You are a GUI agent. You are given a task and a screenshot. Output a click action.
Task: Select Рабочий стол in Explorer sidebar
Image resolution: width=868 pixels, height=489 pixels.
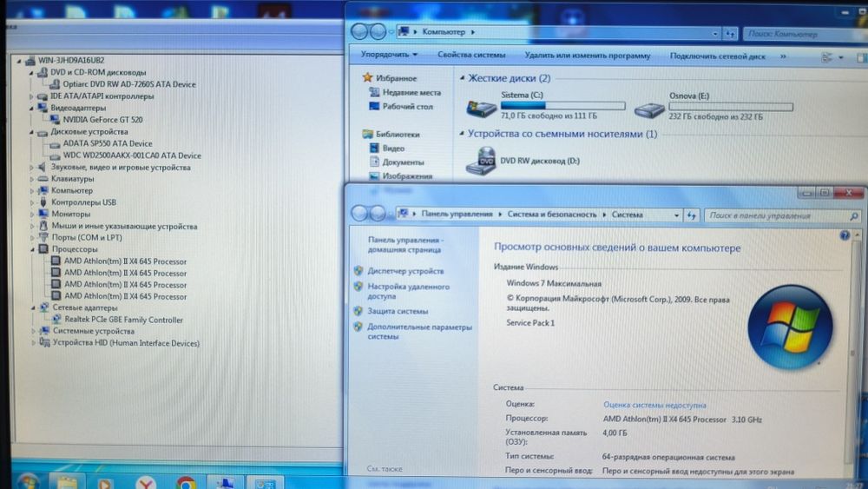[407, 106]
